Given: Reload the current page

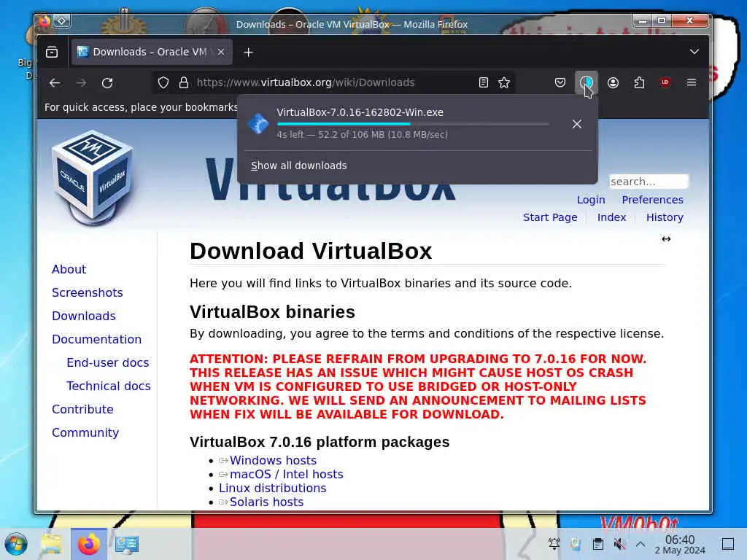Looking at the screenshot, I should tap(107, 83).
